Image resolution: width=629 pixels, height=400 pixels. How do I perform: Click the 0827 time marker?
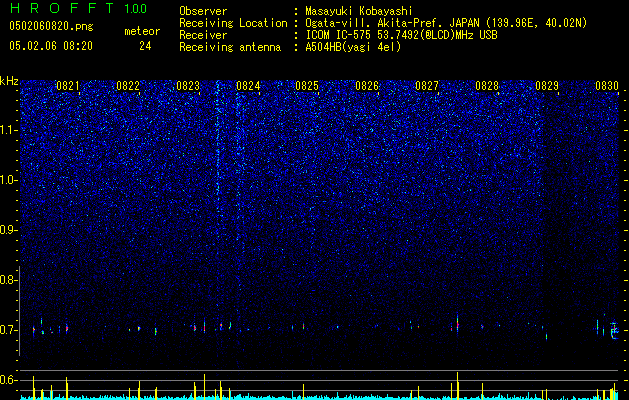pyautogui.click(x=427, y=86)
